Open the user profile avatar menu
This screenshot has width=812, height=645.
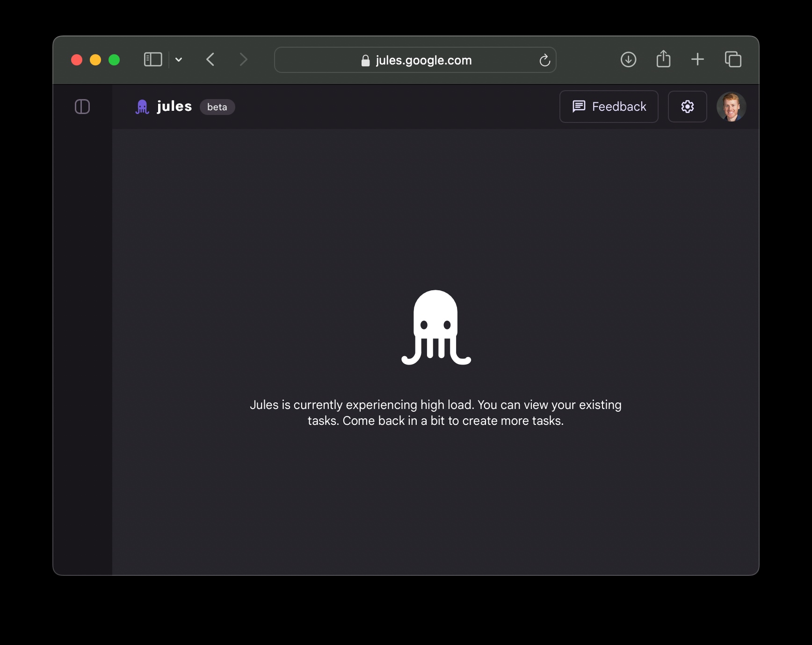731,107
